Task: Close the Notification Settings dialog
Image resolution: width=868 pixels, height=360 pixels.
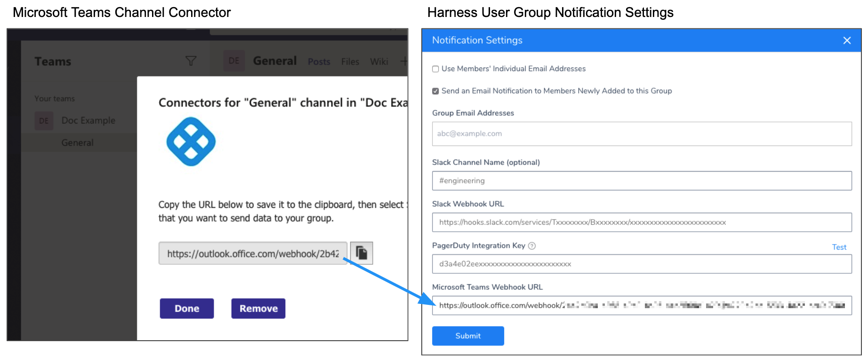Action: (x=847, y=41)
